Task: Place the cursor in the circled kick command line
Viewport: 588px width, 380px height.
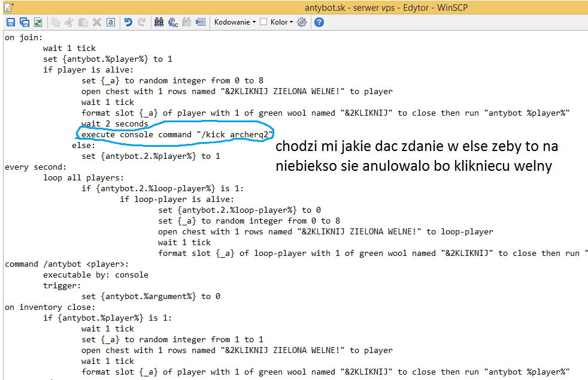Action: click(180, 135)
